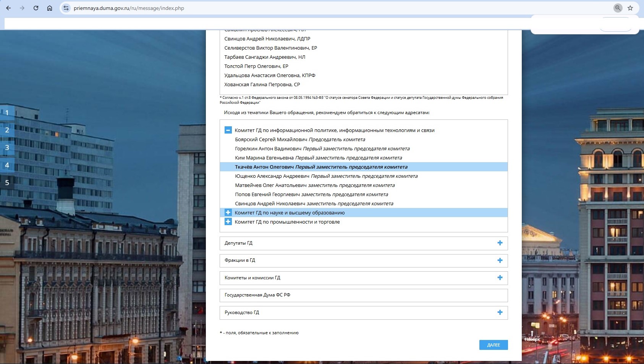The width and height of the screenshot is (644, 364).
Task: Expand the Комитеты и комиссии ГД section
Action: point(500,278)
